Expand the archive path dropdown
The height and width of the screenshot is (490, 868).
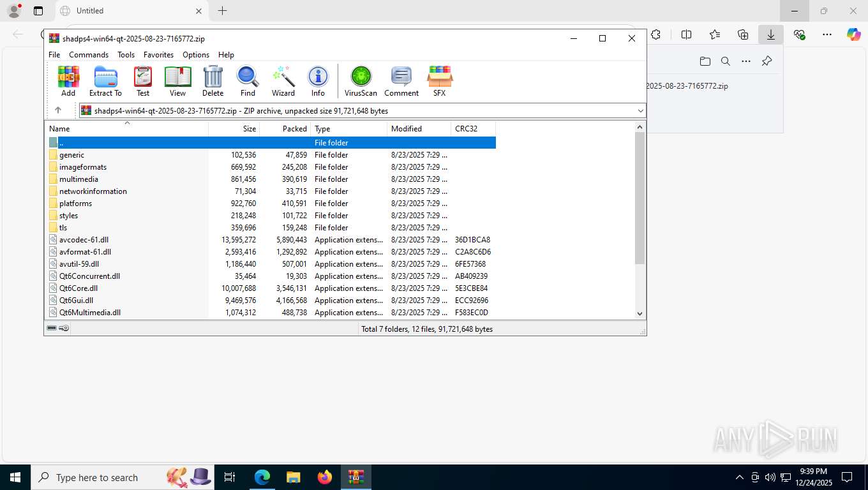pyautogui.click(x=640, y=110)
